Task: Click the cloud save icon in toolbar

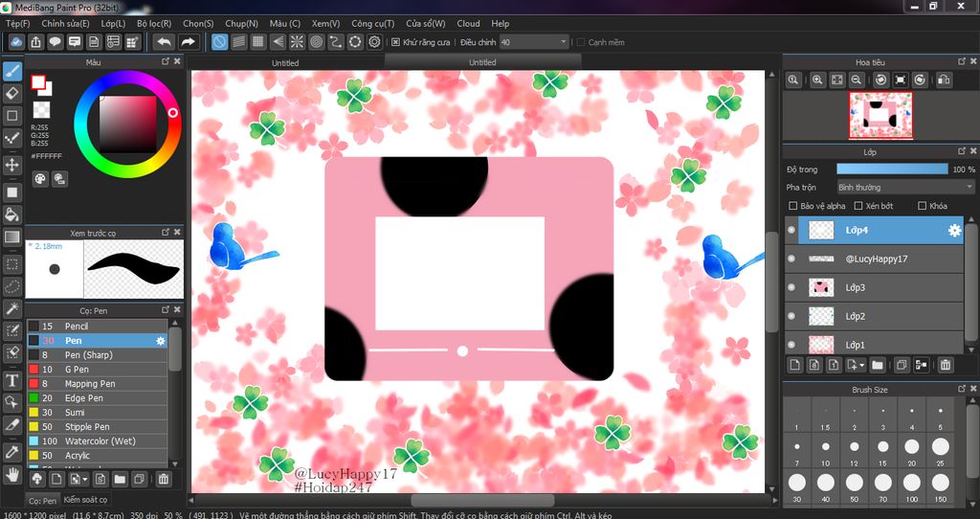Action: tap(16, 42)
